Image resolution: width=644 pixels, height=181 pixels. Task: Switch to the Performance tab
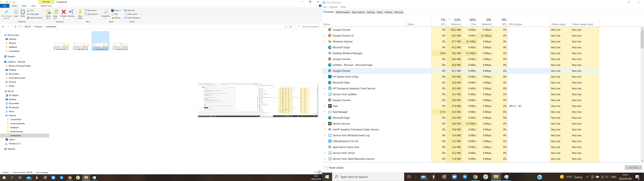tap(342, 12)
